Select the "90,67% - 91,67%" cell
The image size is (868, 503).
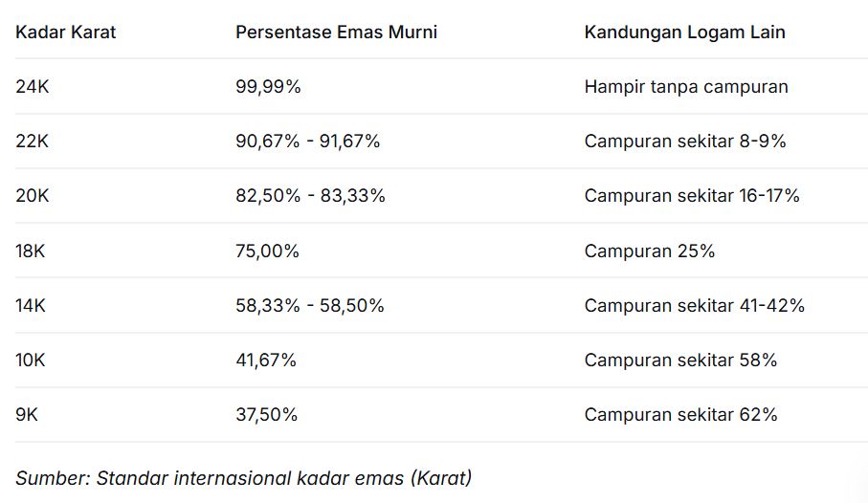[x=307, y=142]
